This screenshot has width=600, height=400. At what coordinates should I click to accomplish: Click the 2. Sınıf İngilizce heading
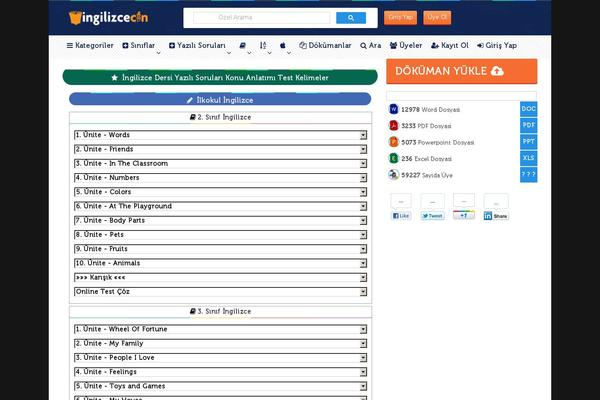[x=220, y=117]
